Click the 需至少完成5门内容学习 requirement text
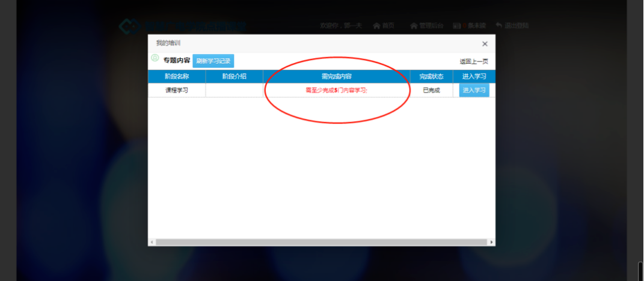The image size is (644, 281). [x=336, y=90]
